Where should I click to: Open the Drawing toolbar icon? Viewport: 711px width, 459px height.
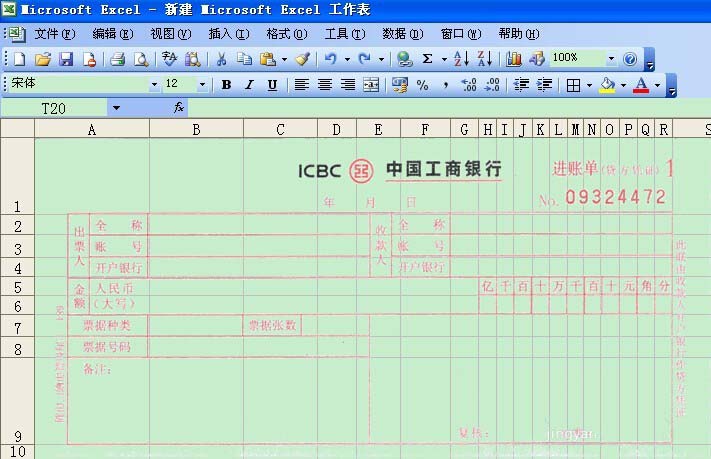[x=537, y=59]
